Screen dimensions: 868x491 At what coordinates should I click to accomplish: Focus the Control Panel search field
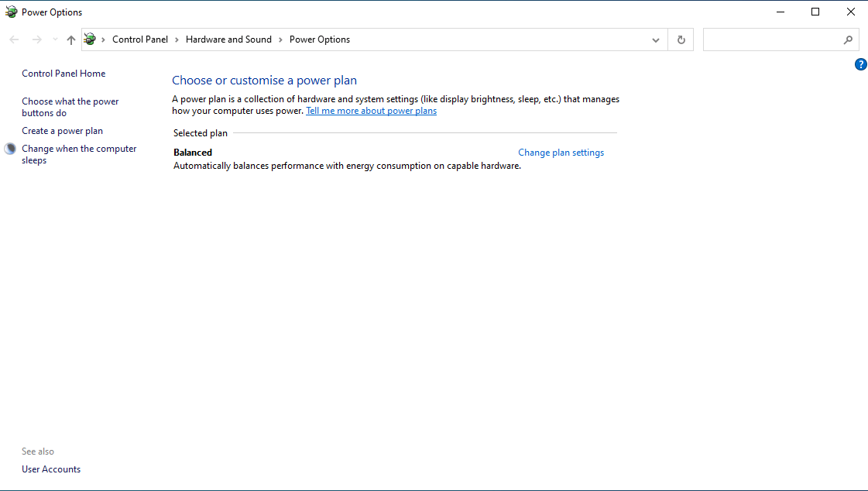pos(773,39)
